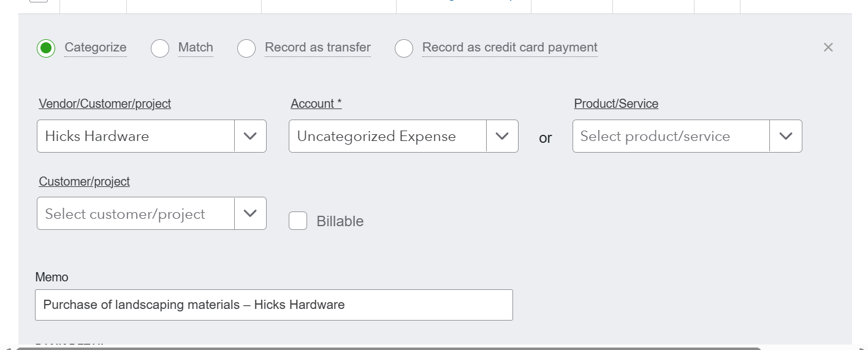Click the Product/Service label link

pos(616,104)
